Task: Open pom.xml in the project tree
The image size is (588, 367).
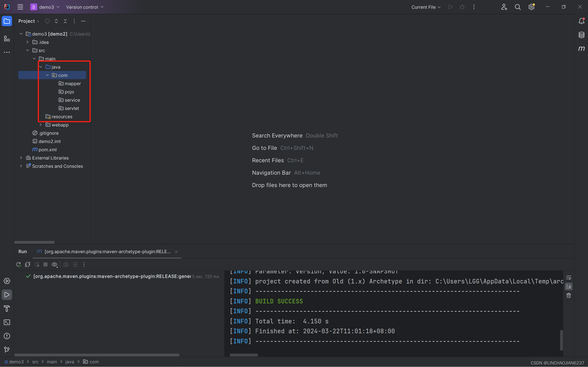Action: pos(47,149)
